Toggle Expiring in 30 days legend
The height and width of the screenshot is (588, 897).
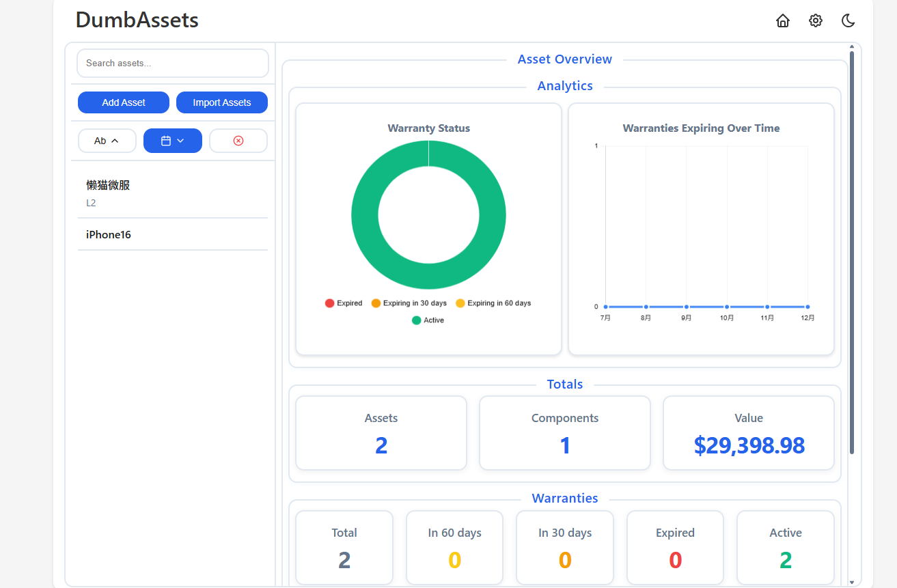(x=409, y=303)
